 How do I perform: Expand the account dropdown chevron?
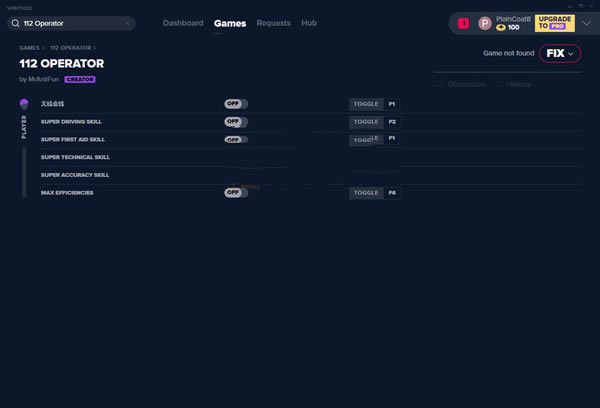pos(586,23)
